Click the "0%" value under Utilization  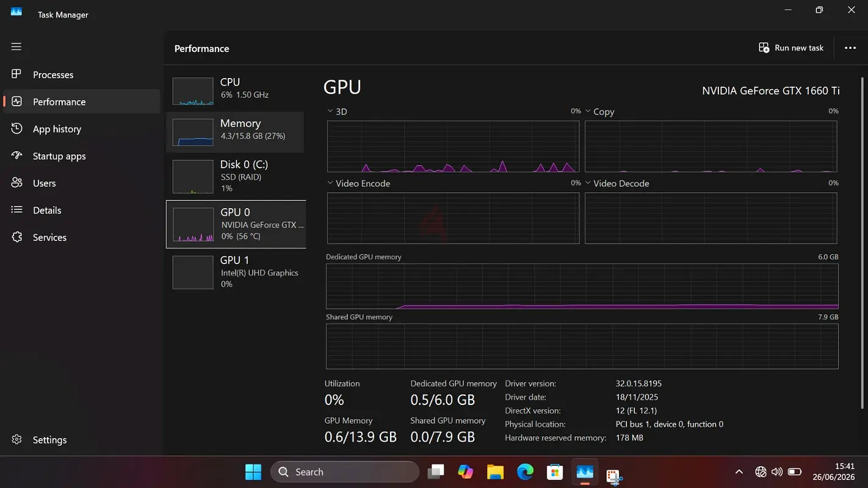coord(334,400)
